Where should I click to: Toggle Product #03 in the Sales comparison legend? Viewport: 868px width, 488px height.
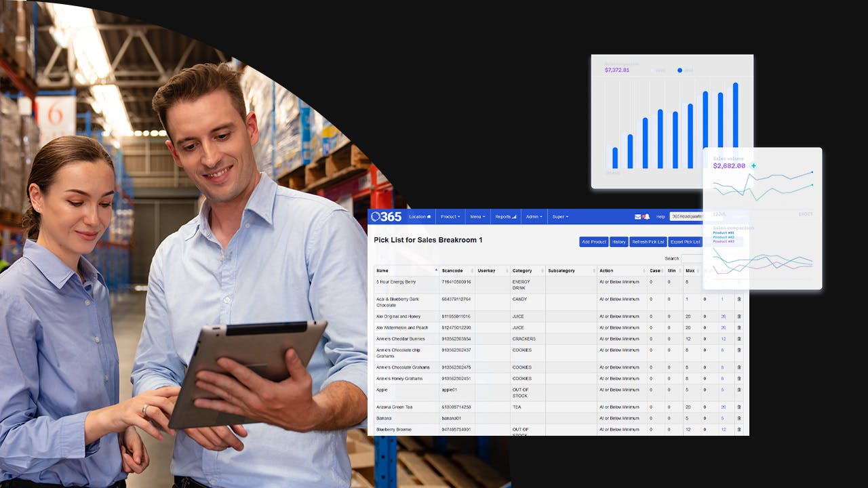(x=722, y=240)
